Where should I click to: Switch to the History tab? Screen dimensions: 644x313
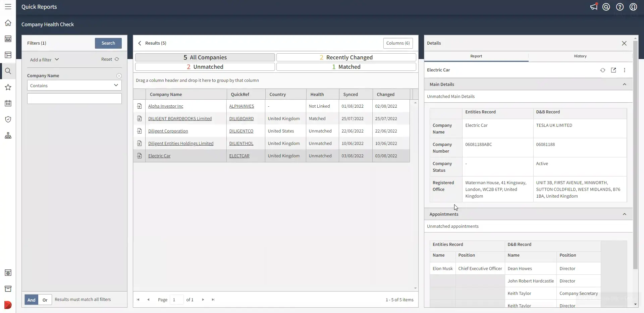(x=580, y=56)
